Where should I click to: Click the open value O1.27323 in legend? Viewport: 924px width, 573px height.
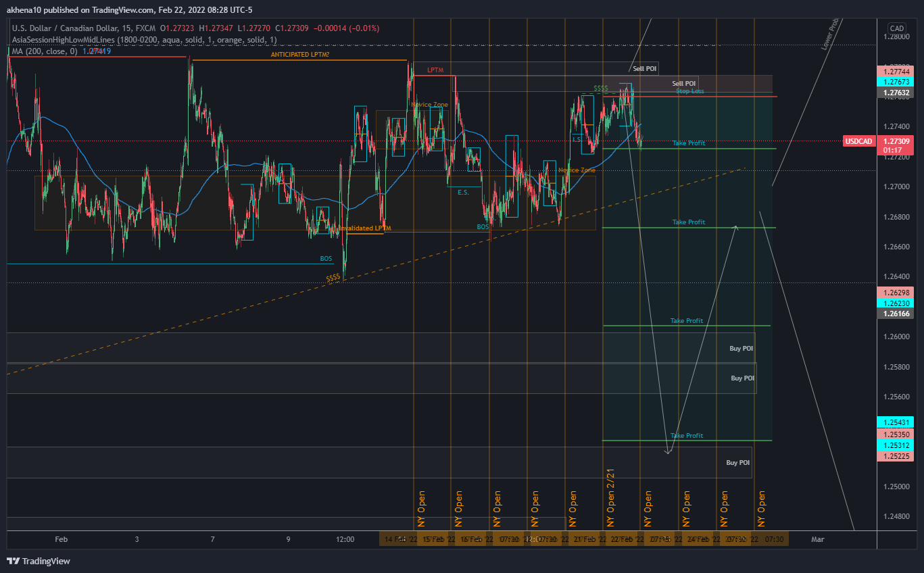pos(178,28)
